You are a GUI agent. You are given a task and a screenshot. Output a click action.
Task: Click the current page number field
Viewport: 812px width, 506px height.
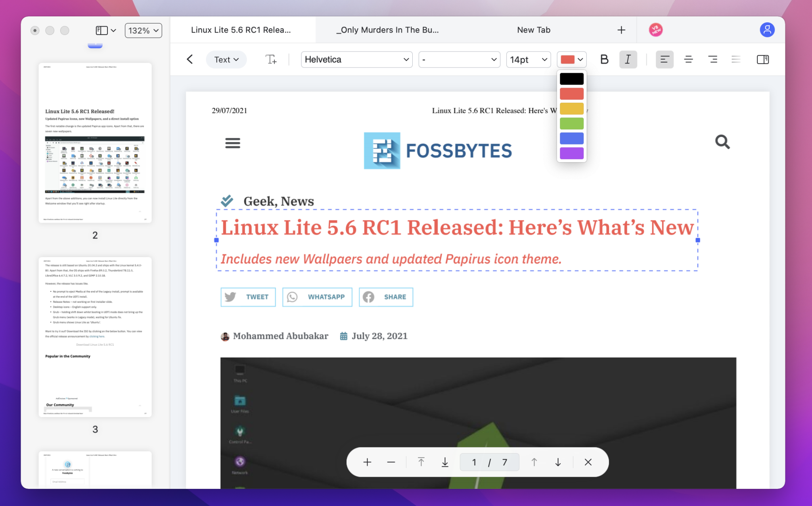pos(474,462)
